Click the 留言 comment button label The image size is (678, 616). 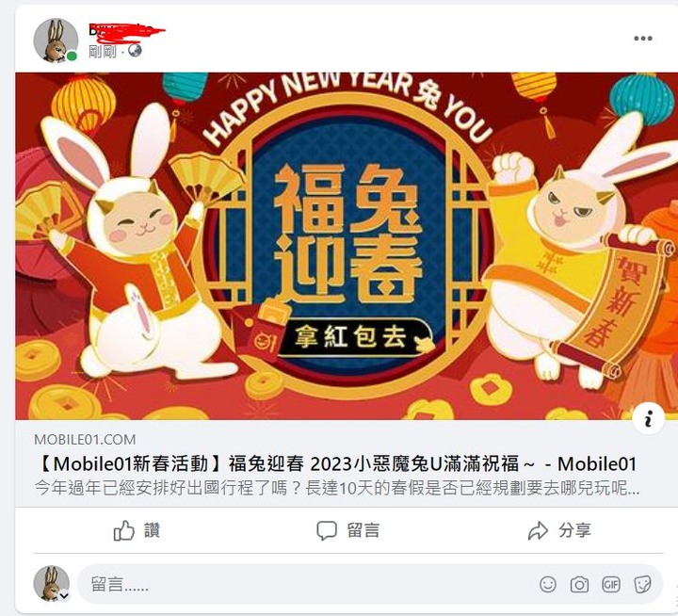coord(363,530)
